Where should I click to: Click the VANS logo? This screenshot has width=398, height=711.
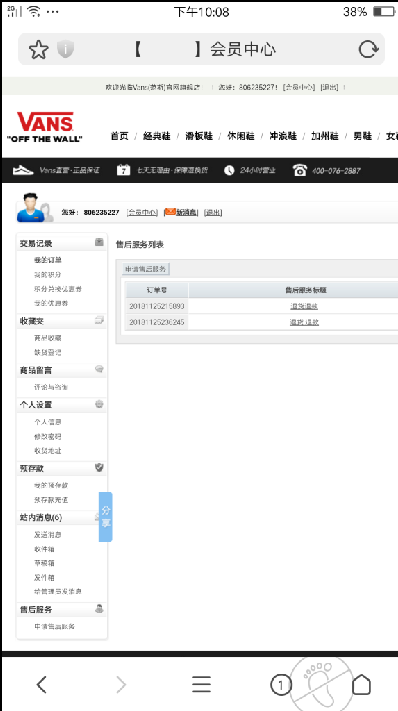[x=45, y=127]
